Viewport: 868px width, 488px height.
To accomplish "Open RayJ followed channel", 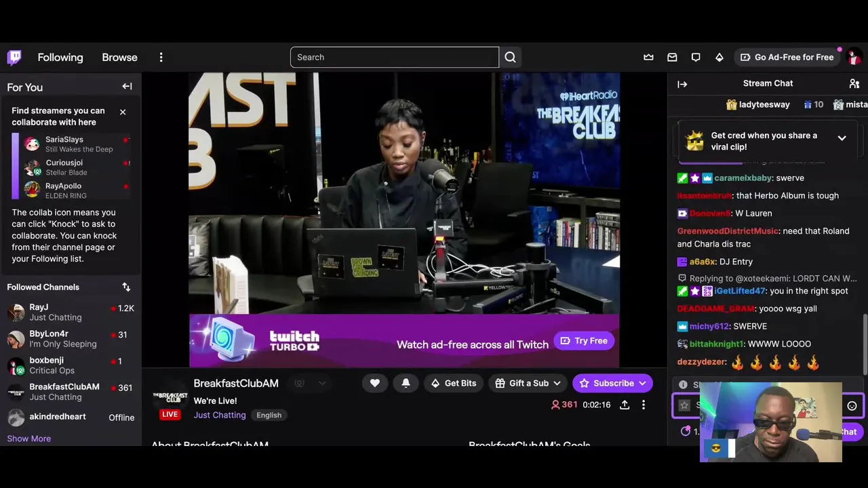I will coord(71,312).
